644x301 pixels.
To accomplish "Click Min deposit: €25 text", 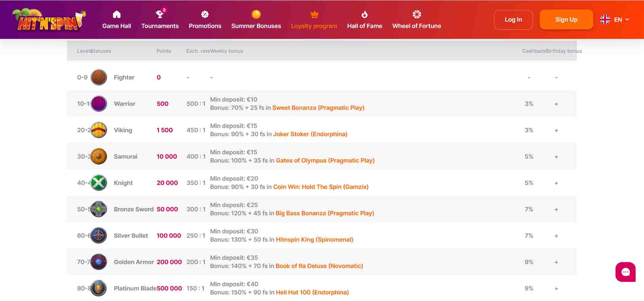I will 234,205.
